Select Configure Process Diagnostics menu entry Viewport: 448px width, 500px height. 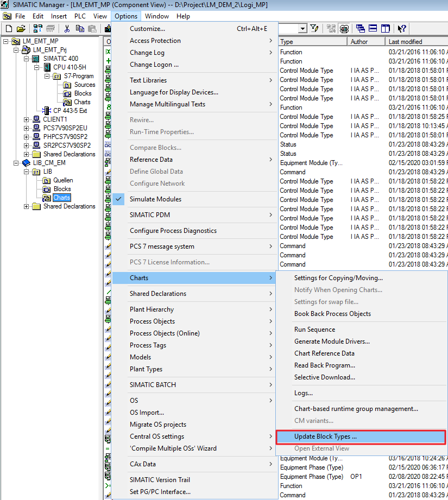click(x=194, y=231)
